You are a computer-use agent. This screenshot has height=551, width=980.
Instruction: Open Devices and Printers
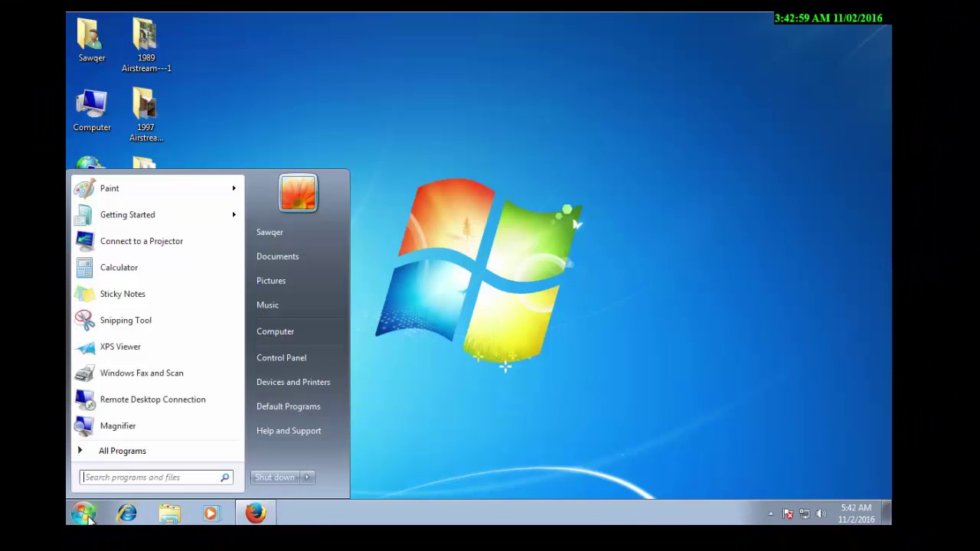click(293, 382)
